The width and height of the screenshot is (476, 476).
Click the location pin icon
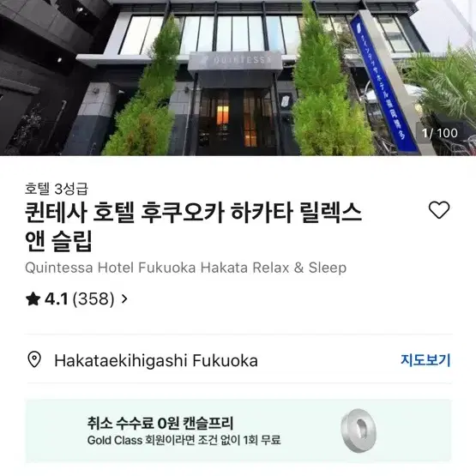[34, 359]
